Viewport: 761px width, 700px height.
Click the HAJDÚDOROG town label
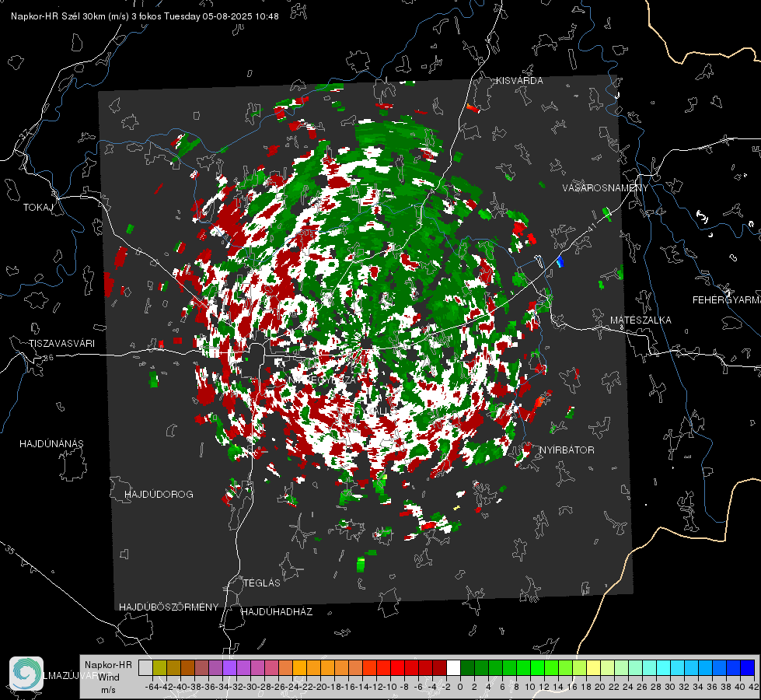[x=159, y=495]
